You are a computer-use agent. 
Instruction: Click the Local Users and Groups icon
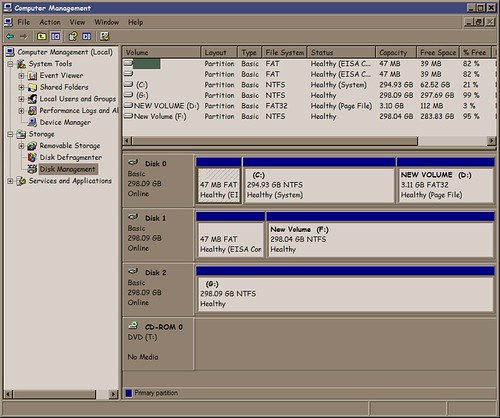pos(32,99)
